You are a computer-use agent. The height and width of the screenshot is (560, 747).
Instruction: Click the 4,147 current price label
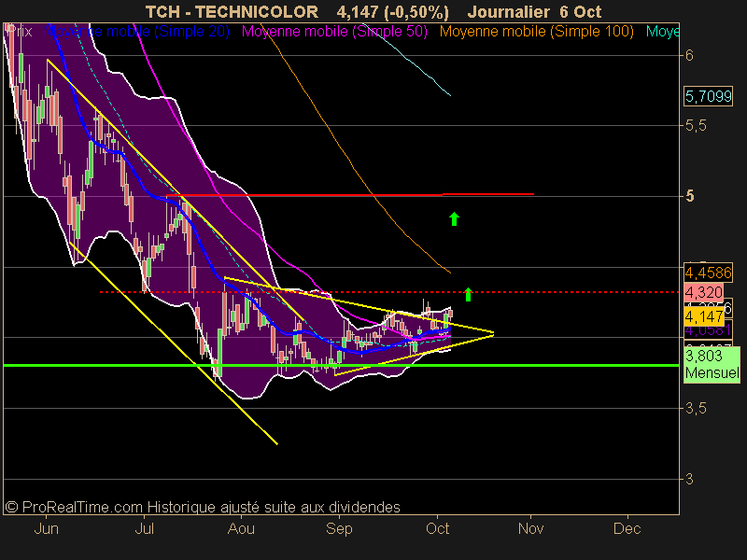(x=704, y=316)
